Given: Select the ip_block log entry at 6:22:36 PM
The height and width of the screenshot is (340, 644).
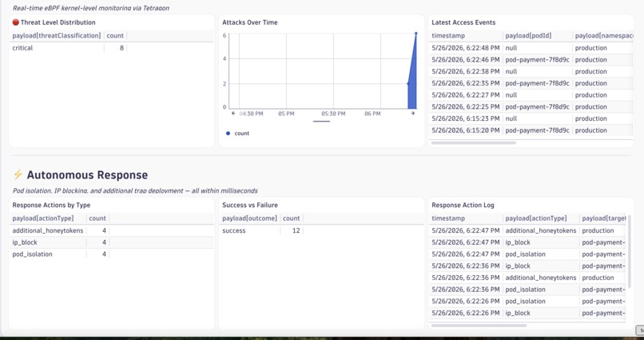Looking at the screenshot, I should point(528,266).
